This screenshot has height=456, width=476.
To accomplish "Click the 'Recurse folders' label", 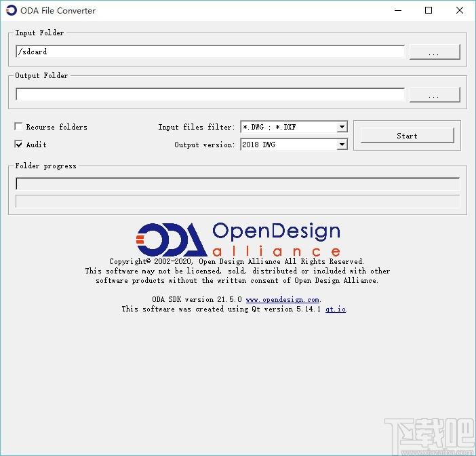I will (56, 127).
